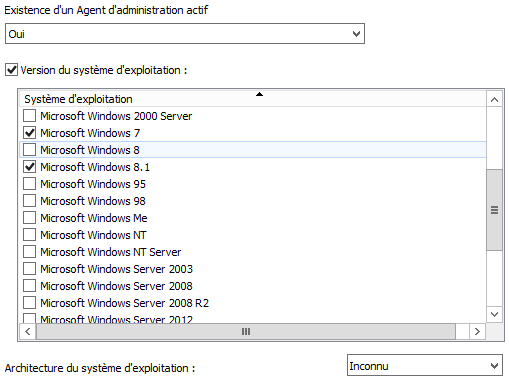Select the 'Microsoft Windows 2000 Server' row text
The image size is (509, 378).
(116, 116)
